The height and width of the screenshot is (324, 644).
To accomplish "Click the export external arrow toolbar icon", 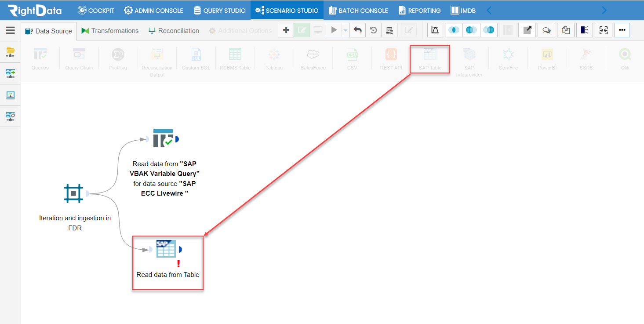I will tap(527, 30).
